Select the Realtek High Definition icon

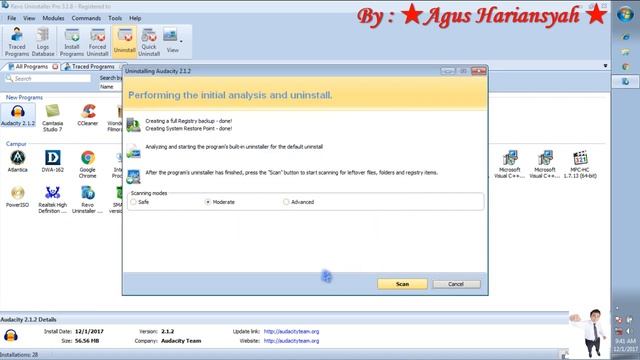click(53, 200)
